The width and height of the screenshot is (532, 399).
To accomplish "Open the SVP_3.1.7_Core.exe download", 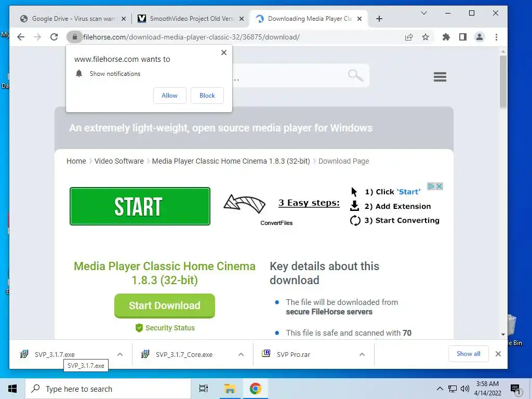I will pos(184,354).
